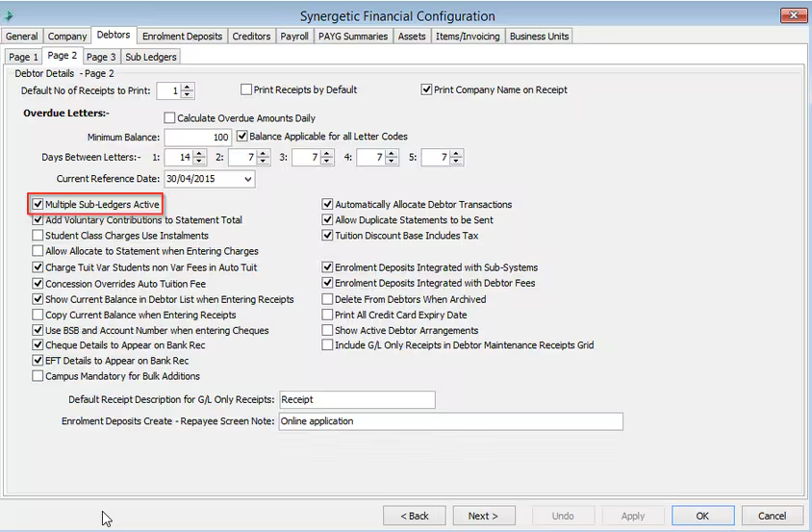Toggle Allow Duplicate Statements to be Sent
Screen dimensions: 812x532
point(327,219)
